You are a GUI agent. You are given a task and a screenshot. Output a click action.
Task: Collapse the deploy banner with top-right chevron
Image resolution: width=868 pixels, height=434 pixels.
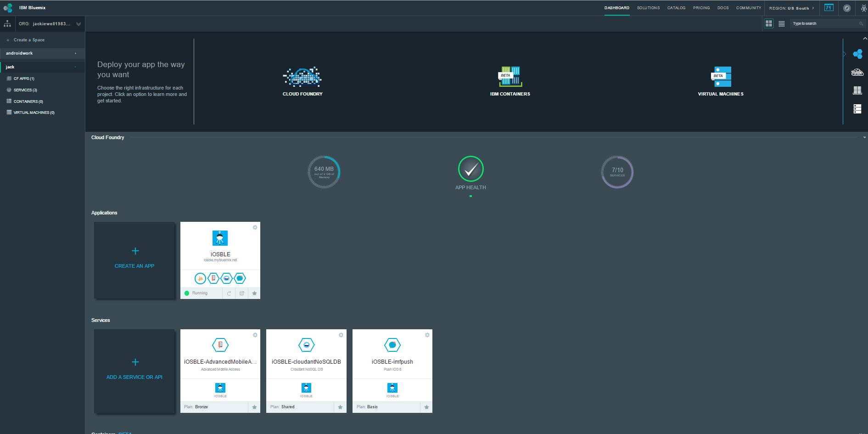point(865,39)
